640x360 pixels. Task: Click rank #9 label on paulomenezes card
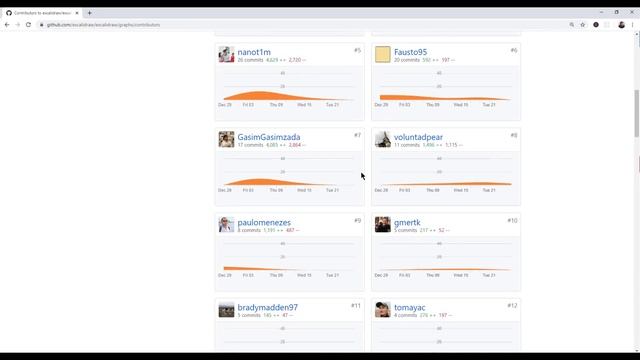[x=358, y=220]
